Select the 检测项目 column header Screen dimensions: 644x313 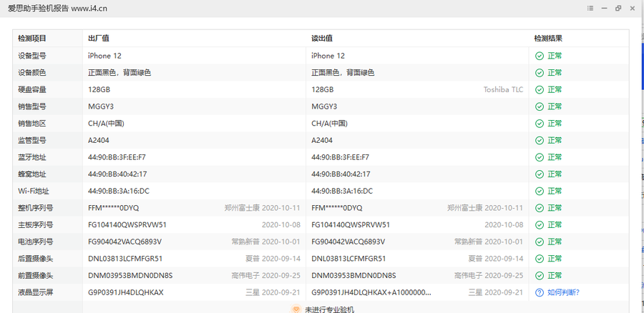[x=32, y=39]
